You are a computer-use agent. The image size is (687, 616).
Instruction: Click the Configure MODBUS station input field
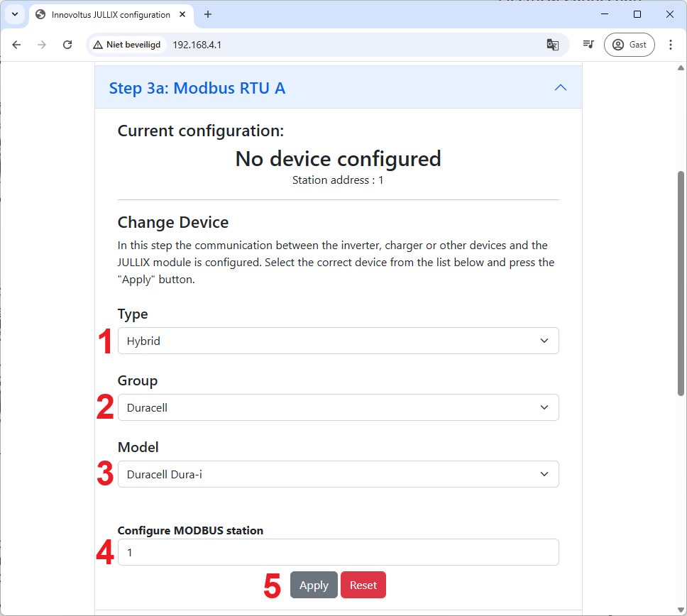[x=338, y=552]
